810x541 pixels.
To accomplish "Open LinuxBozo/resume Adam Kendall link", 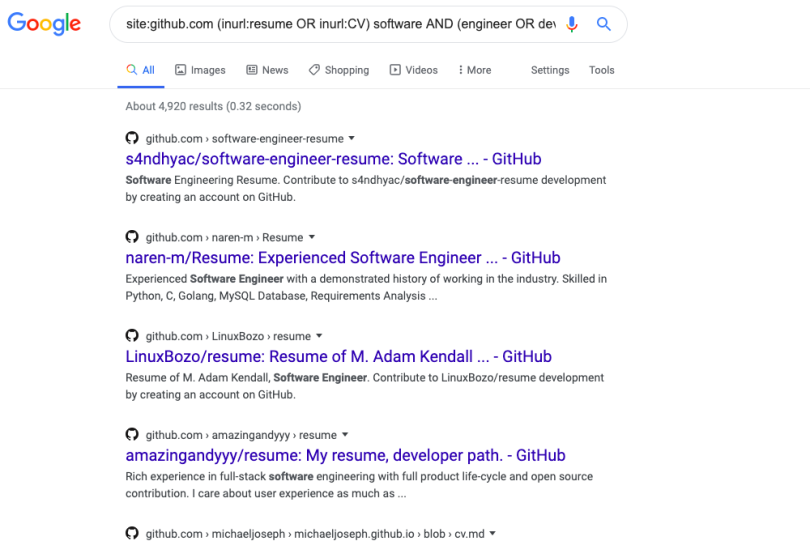I will (338, 357).
